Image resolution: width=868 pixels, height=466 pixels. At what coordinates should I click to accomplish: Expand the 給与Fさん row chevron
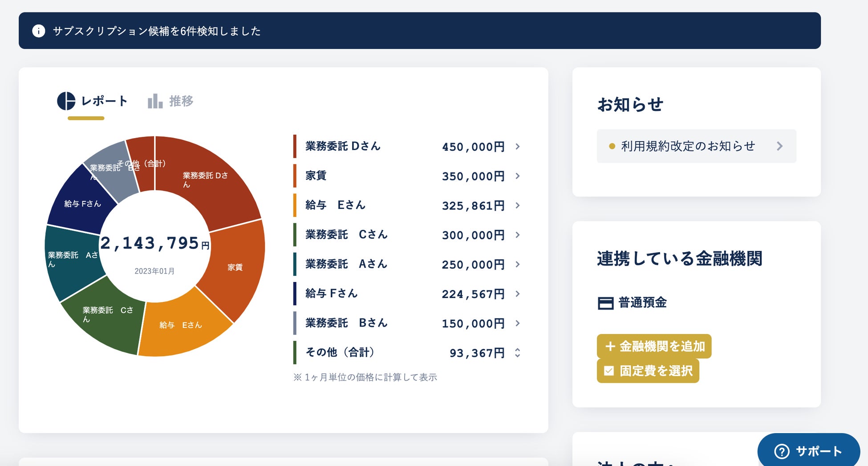tap(517, 294)
